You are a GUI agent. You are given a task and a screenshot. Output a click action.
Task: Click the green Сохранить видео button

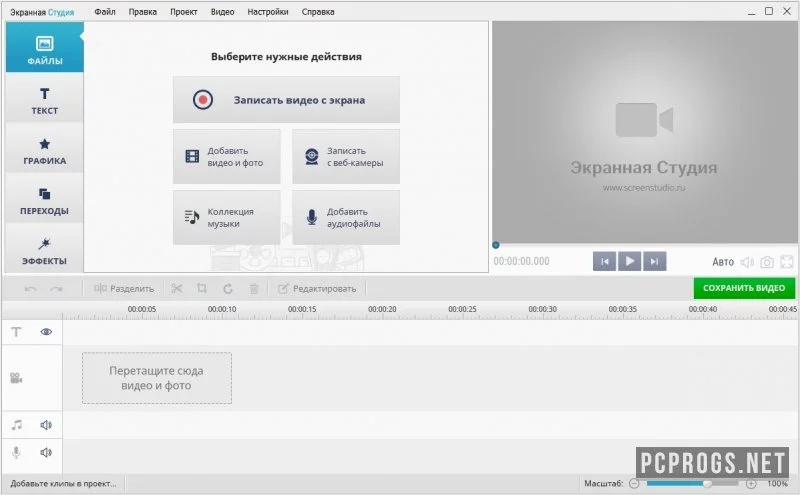744,288
